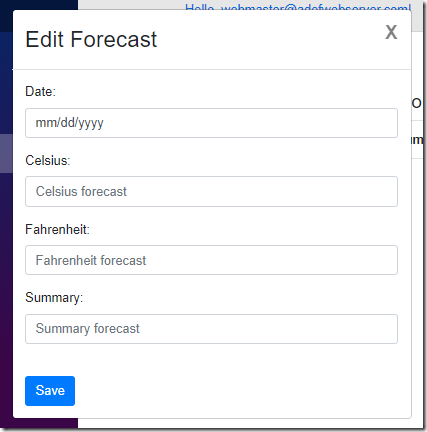Click the Fahrenheit: label text
The image size is (427, 432).
click(x=57, y=229)
